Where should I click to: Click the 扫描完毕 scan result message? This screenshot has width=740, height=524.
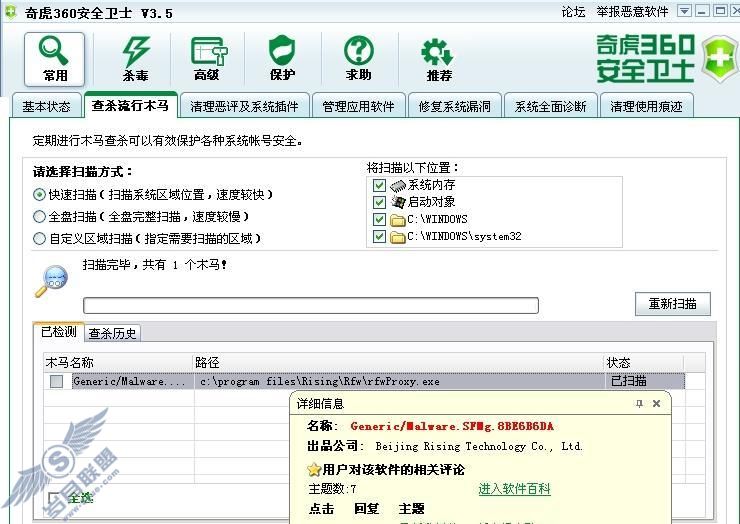coord(155,265)
